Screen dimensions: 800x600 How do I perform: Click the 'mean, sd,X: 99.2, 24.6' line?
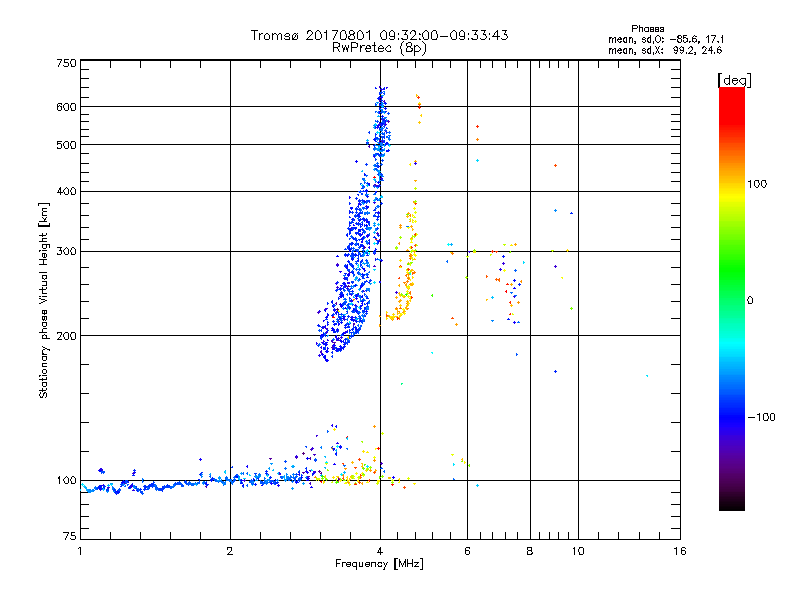[x=665, y=50]
